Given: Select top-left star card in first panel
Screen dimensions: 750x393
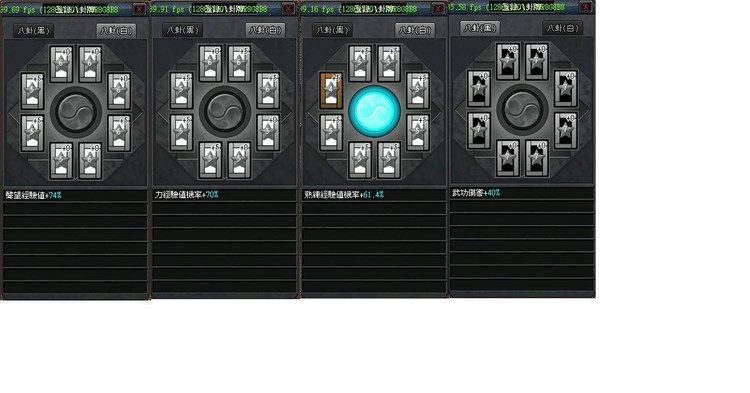Looking at the screenshot, I should [61, 64].
